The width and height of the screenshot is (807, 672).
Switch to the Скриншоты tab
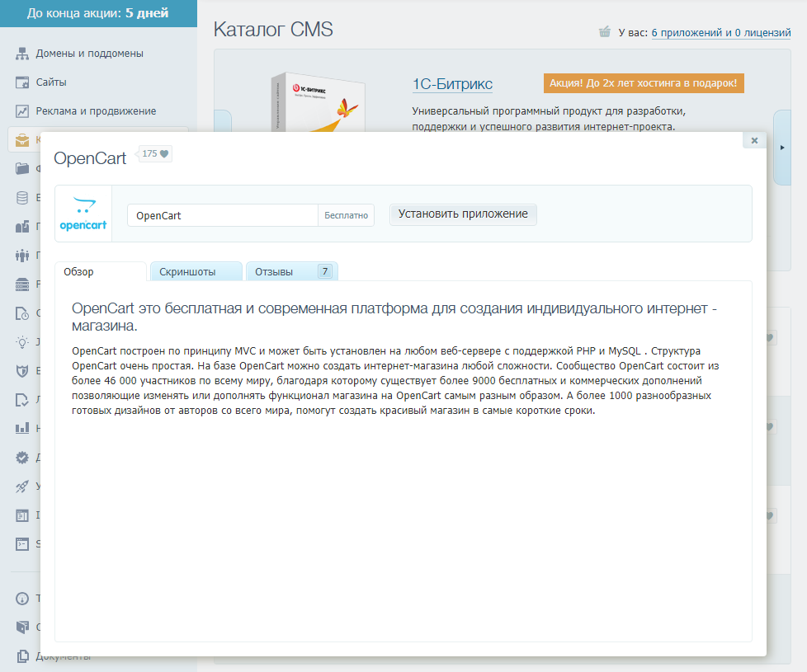[196, 271]
